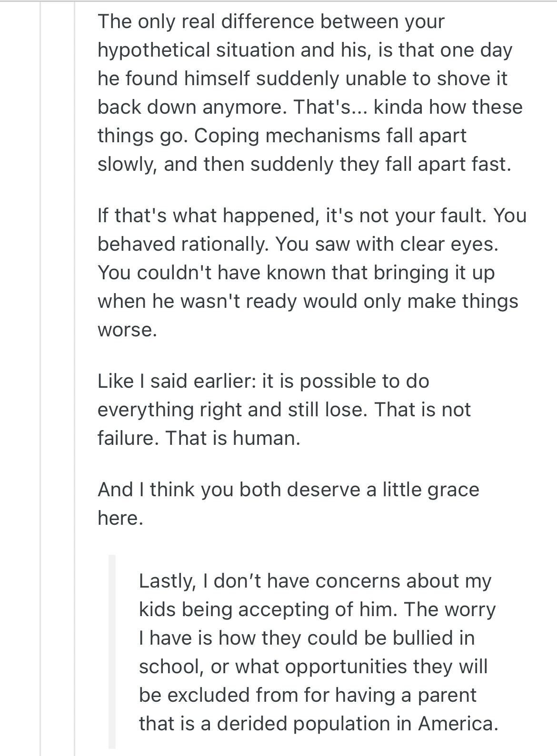Viewport: 557px width, 756px height.
Task: Click the word "here." below grace line
Action: pyautogui.click(x=120, y=518)
